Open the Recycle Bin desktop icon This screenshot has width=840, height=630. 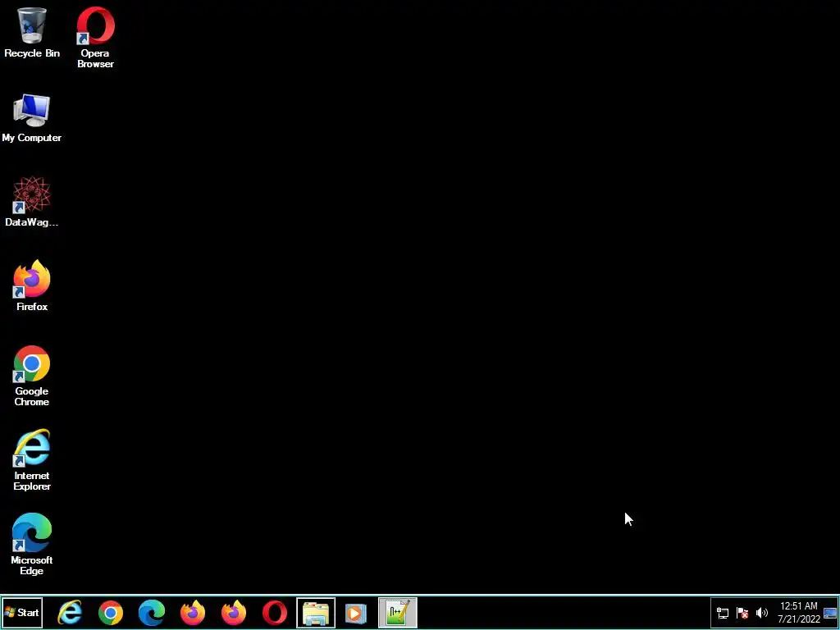pos(32,32)
